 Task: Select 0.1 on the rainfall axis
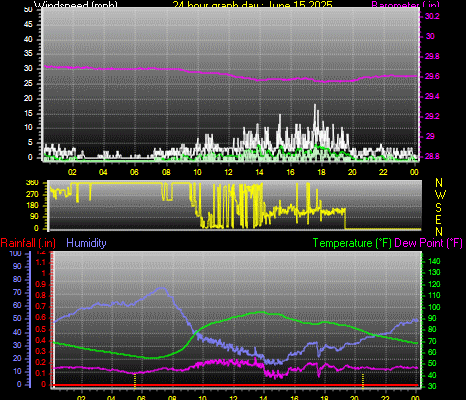coord(41,373)
